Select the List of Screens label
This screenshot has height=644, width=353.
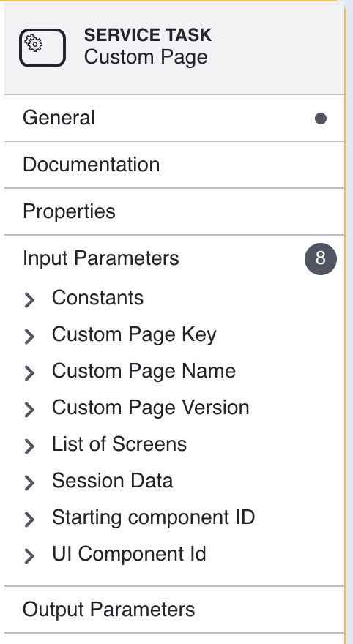coord(119,444)
